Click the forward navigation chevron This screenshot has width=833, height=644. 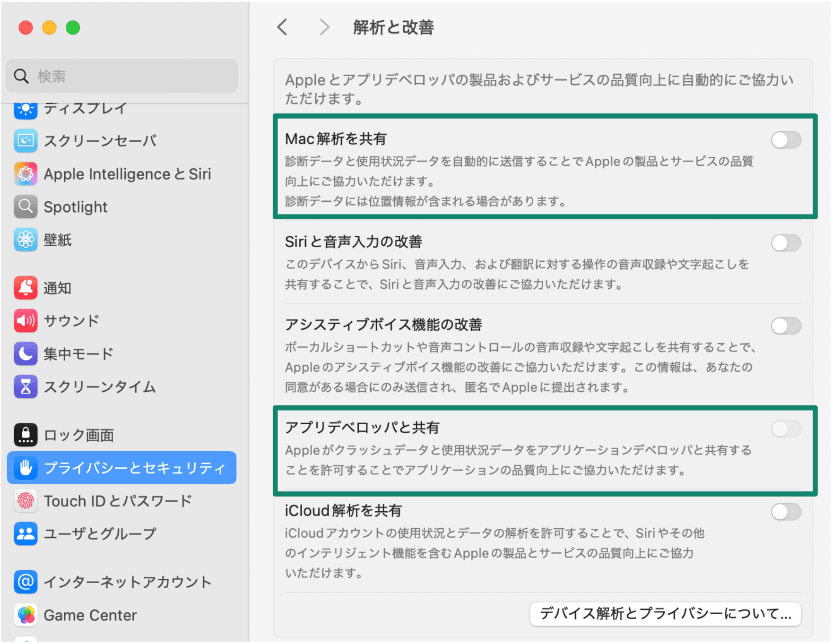324,27
